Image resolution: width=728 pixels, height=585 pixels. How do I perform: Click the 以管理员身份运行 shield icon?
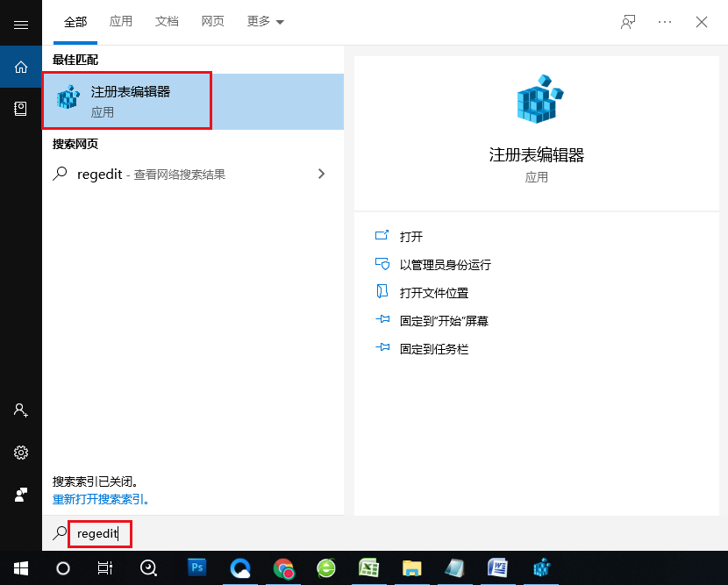(x=382, y=264)
